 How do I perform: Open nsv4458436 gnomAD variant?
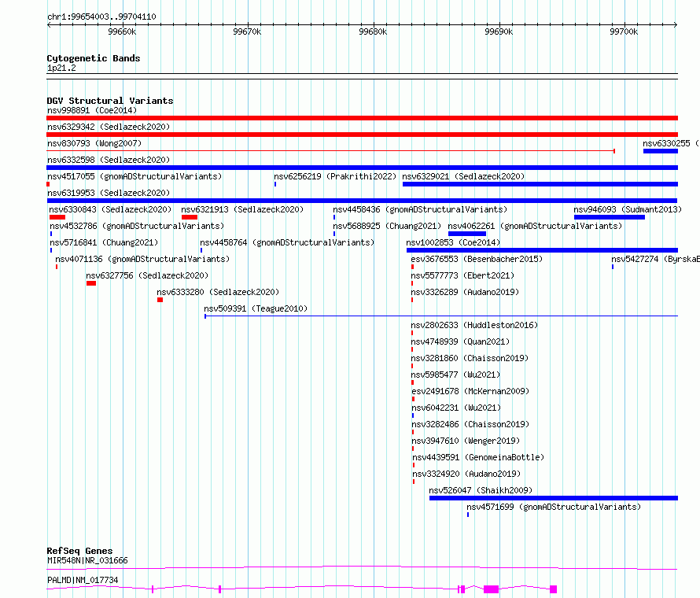420,209
